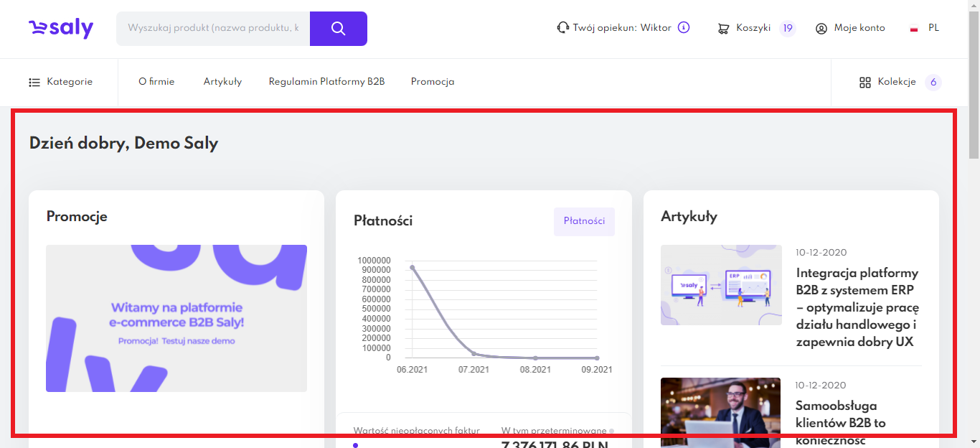
Task: Click the 07.2021 data point on chart
Action: (473, 353)
